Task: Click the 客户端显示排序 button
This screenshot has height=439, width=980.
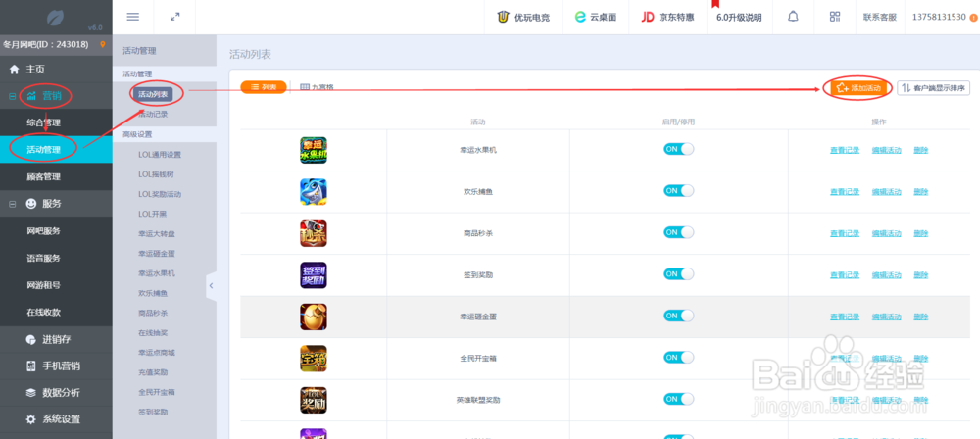Action: tap(934, 88)
